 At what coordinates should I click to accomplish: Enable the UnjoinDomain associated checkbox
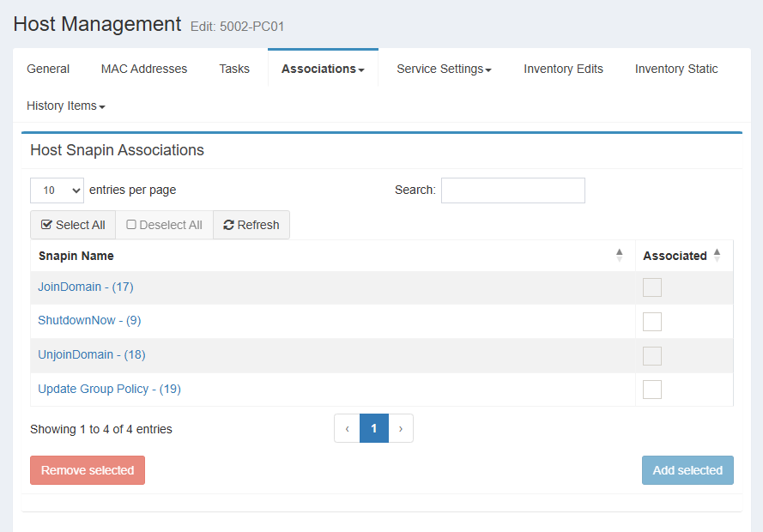click(x=652, y=355)
